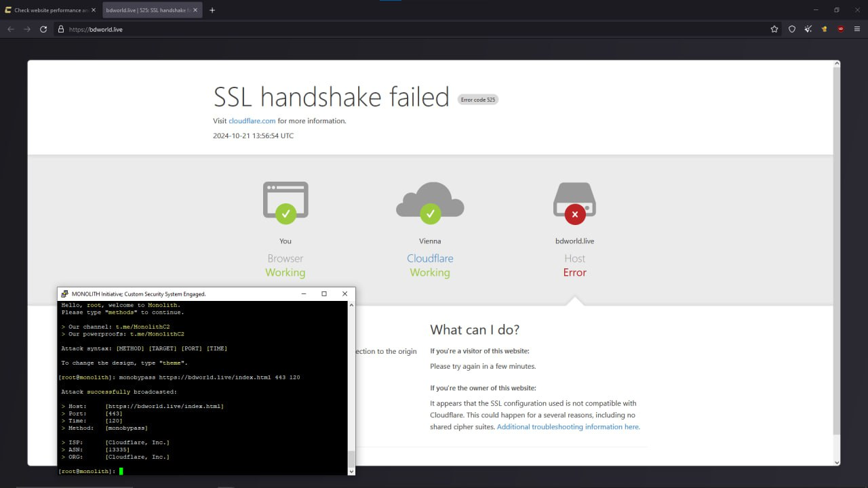868x488 pixels.
Task: Select the 'bdworld.live | 525: SSL handshake' tab
Action: 152,10
